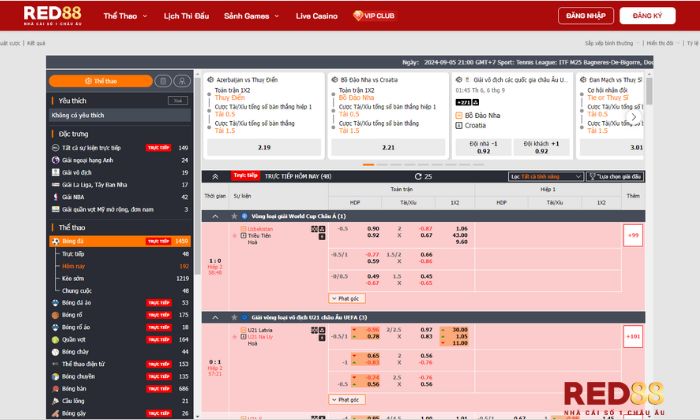This screenshot has width=700, height=420.
Task: Favorite the Uzbekistan vs Triều Tiên match star
Action: [235, 236]
